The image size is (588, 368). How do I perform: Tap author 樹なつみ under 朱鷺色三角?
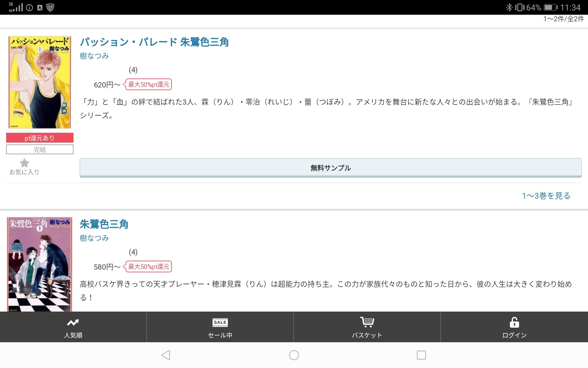point(94,238)
